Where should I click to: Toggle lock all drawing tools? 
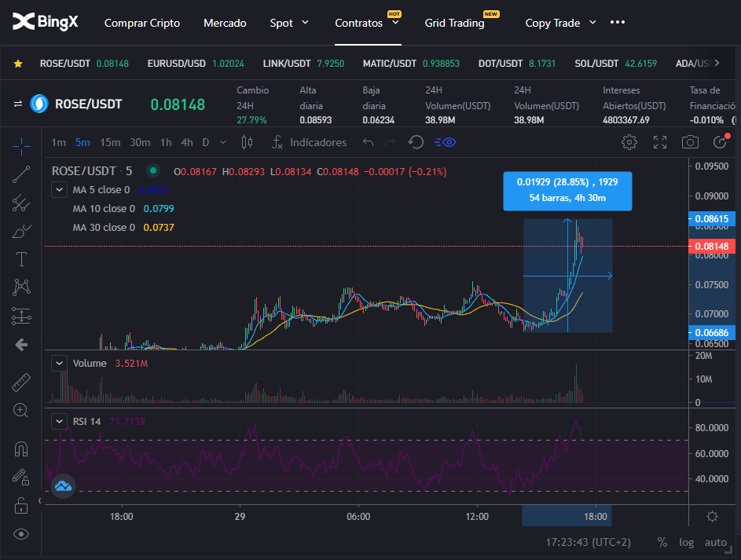pos(21,505)
